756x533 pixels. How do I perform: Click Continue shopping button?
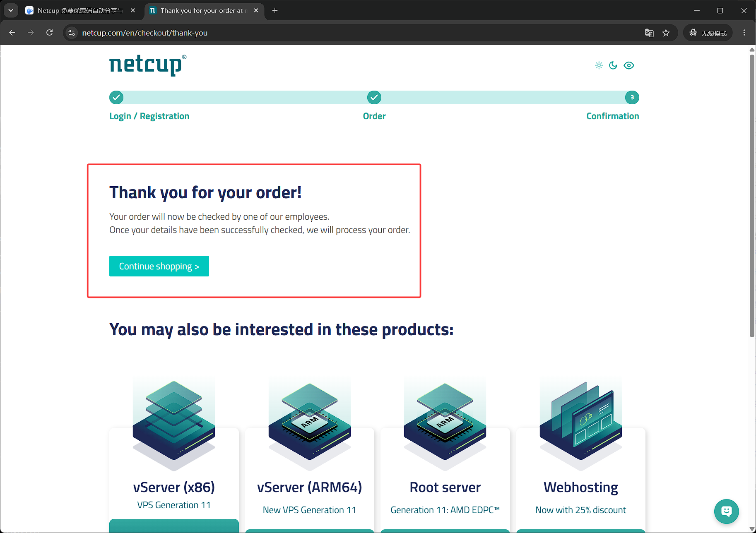click(x=159, y=266)
